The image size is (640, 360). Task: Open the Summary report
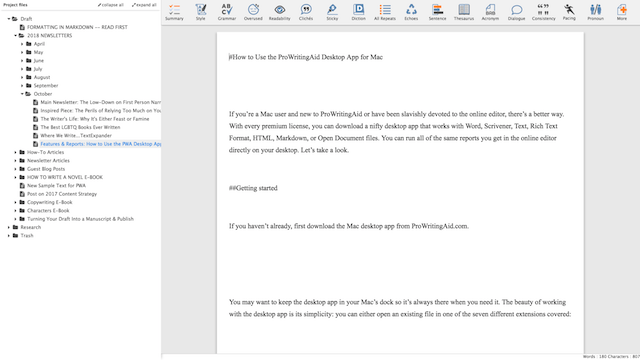pos(174,12)
